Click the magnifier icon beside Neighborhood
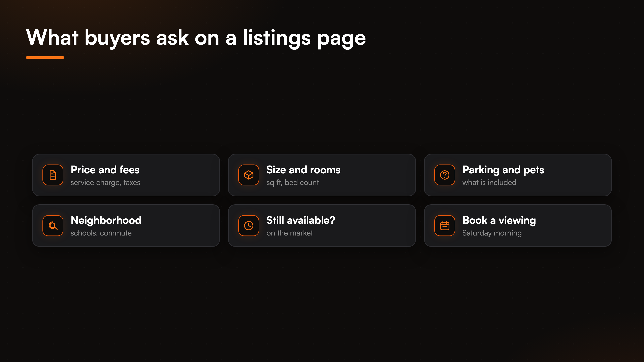 (x=53, y=225)
